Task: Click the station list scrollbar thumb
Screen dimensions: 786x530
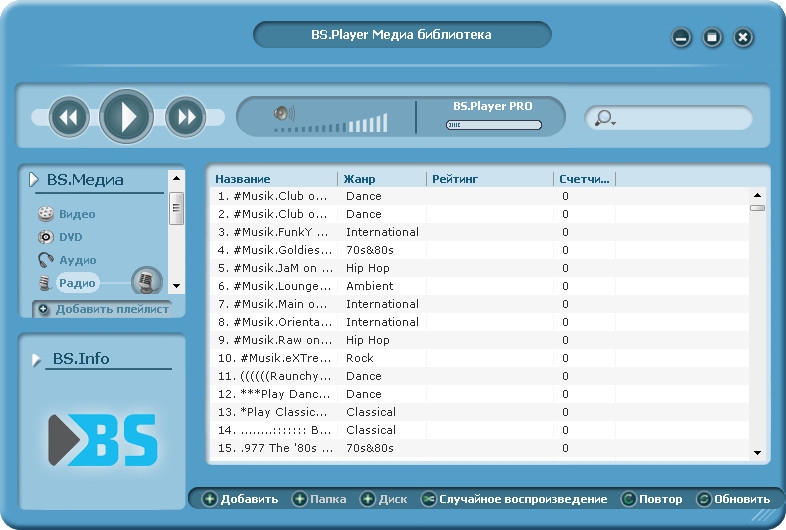Action: 757,208
